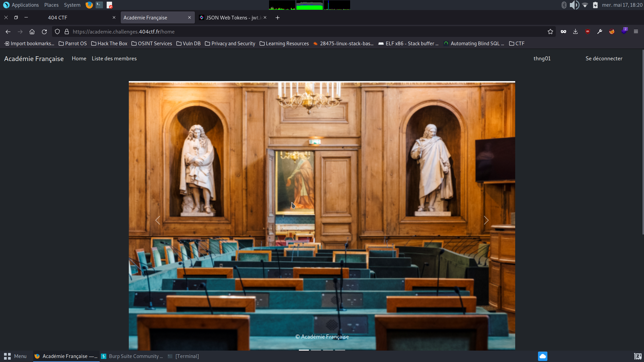Open the downloads panel icon

575,32
